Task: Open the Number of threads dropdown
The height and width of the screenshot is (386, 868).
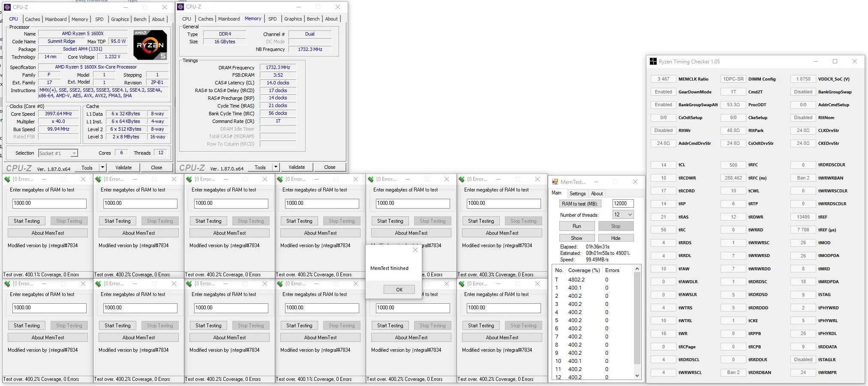Action: point(630,215)
